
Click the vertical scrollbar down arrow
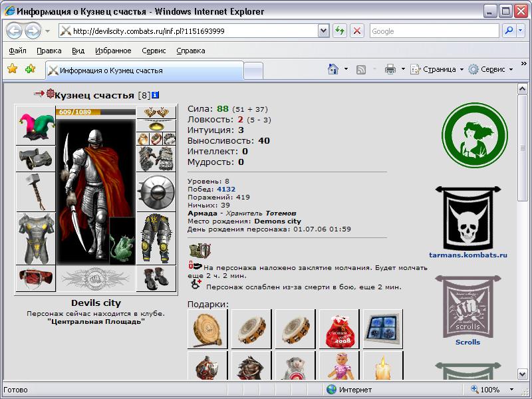click(522, 374)
